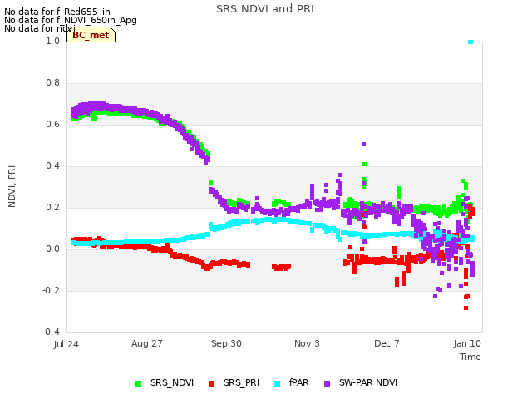Select the SRS_PRI legend label
Screen dimensions: 532x399
pos(241,382)
